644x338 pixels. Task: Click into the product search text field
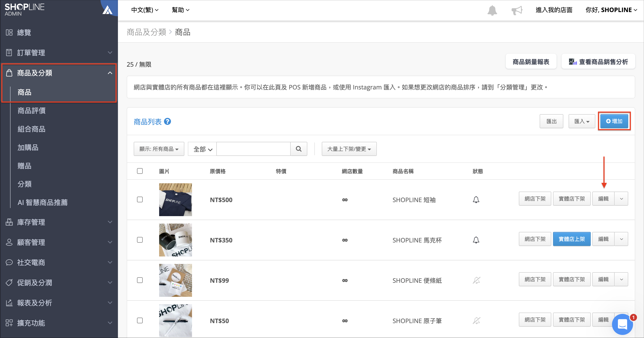coord(253,149)
